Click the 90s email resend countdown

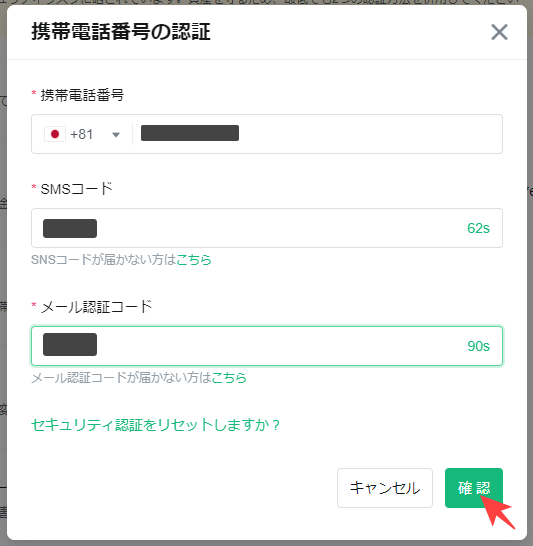coord(478,346)
